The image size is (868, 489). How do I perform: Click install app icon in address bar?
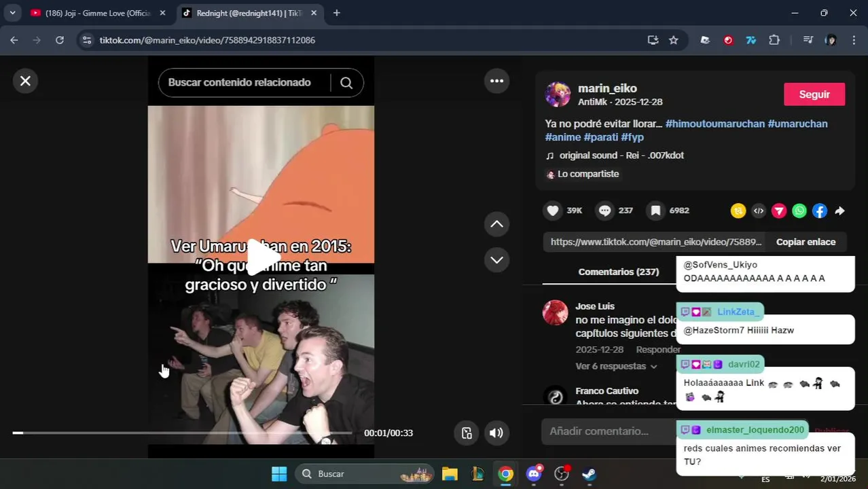[653, 40]
